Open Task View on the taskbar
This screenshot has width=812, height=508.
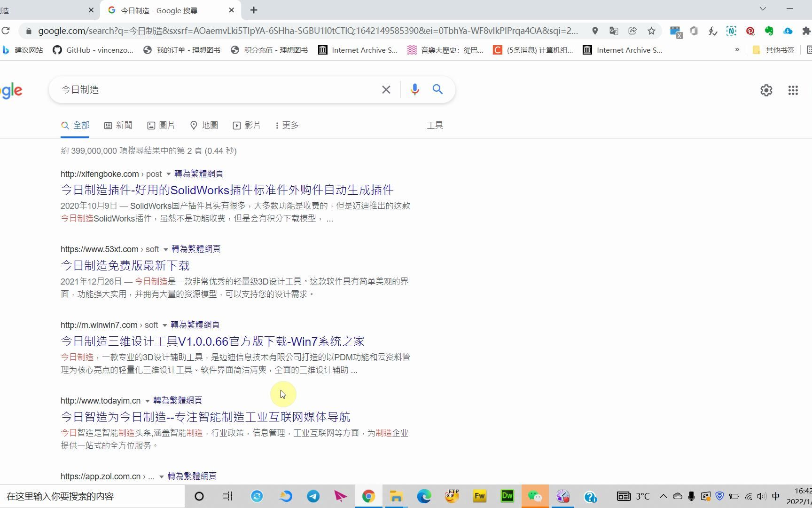coord(227,496)
